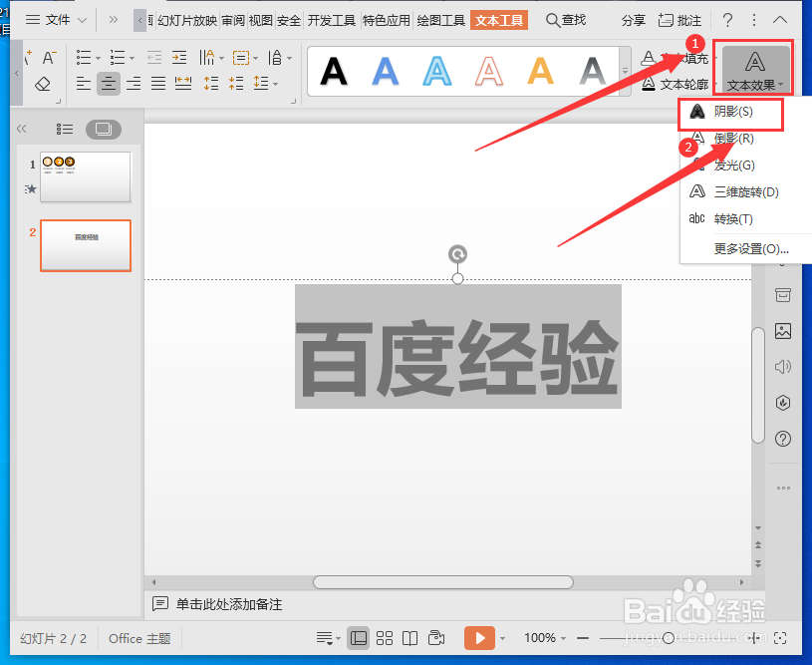Switch slide panel to thumbnail view
This screenshot has height=665, width=812.
(x=104, y=129)
